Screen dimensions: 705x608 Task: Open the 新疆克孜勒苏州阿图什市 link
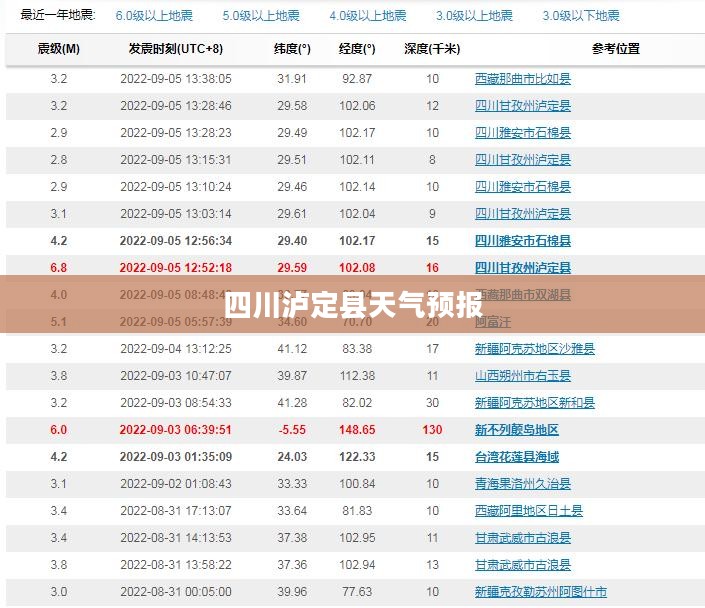pos(541,592)
